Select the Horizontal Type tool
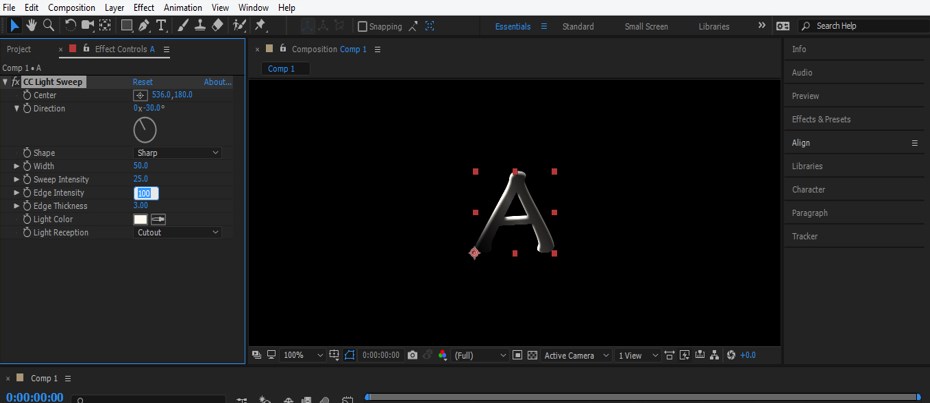The width and height of the screenshot is (930, 403). (x=161, y=25)
